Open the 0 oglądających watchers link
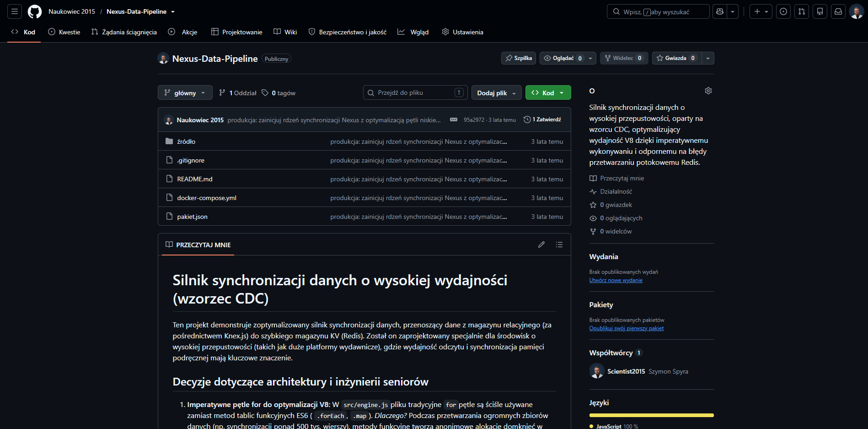Viewport: 868px width, 429px height. (x=616, y=218)
